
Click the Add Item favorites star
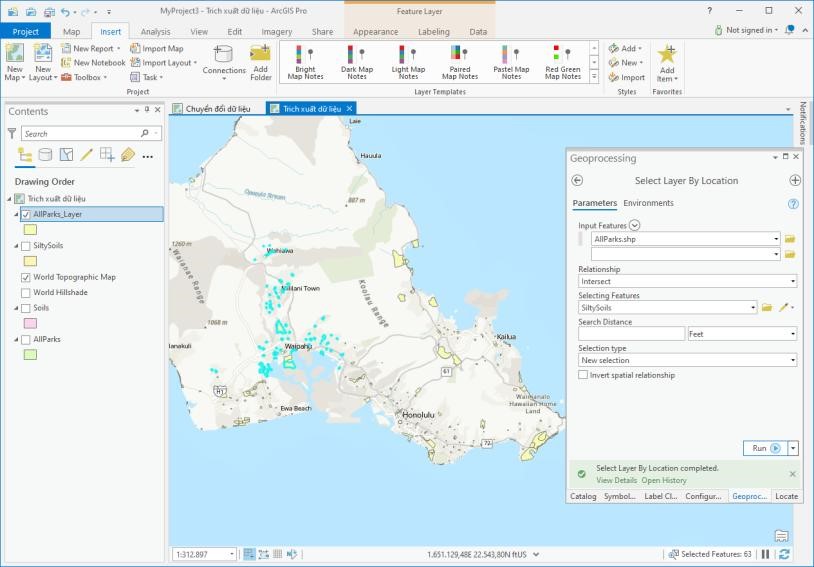667,54
